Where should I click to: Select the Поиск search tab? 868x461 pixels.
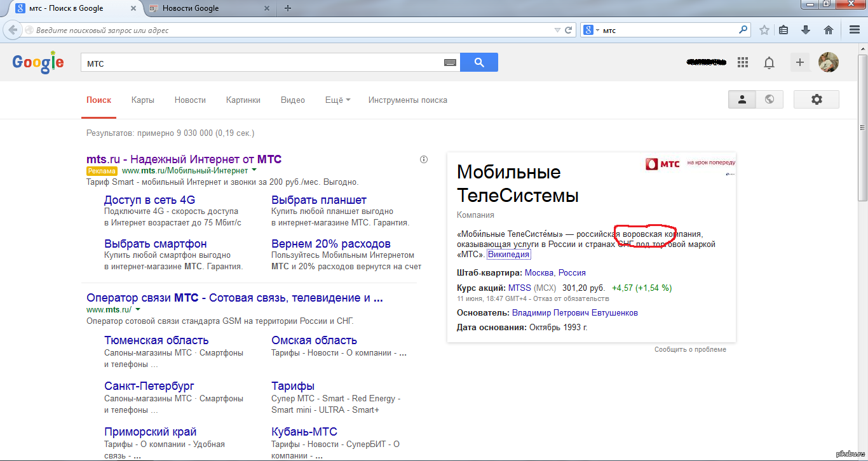tap(98, 100)
